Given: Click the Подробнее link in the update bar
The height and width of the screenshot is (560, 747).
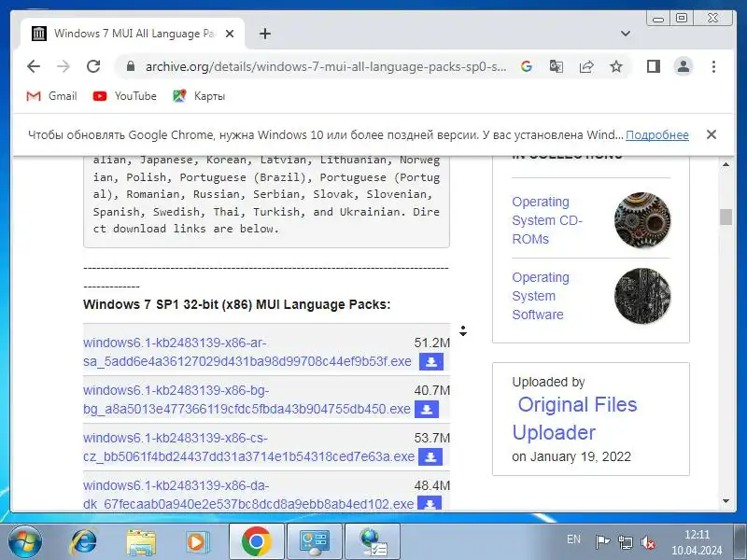Looking at the screenshot, I should pyautogui.click(x=657, y=135).
